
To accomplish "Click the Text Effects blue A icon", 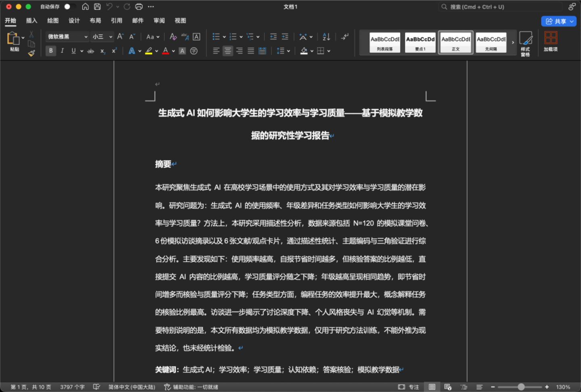I will pos(132,51).
